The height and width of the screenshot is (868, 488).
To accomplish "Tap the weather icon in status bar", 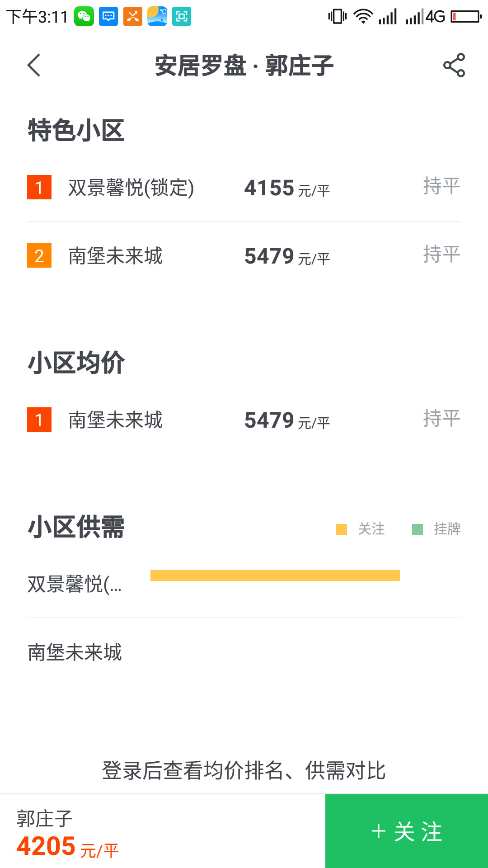I will (x=157, y=17).
